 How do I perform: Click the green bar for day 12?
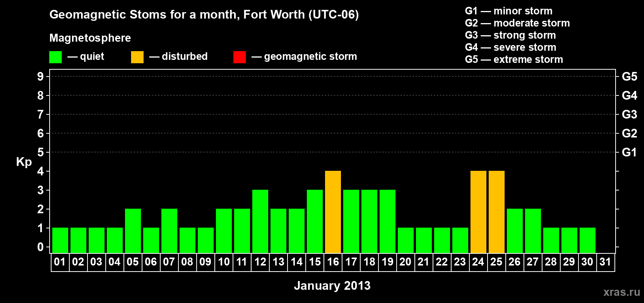tap(260, 222)
